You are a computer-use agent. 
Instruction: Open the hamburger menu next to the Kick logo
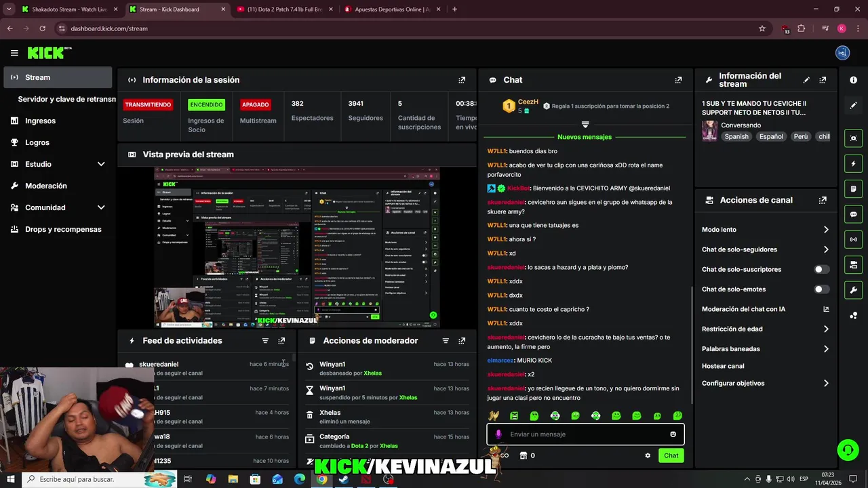(x=14, y=53)
